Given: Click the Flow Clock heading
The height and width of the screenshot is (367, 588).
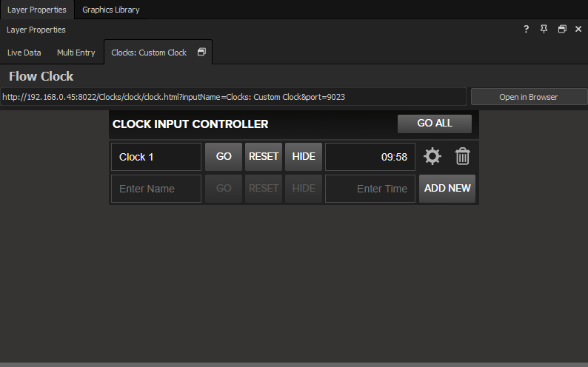Looking at the screenshot, I should click(41, 76).
